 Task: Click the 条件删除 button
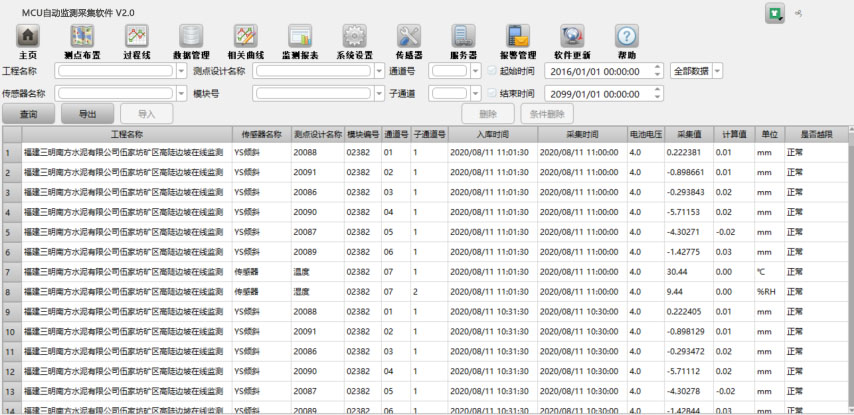(547, 114)
